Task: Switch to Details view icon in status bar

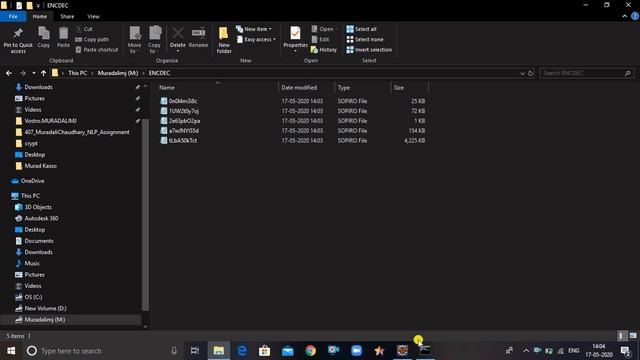Action: pyautogui.click(x=622, y=336)
